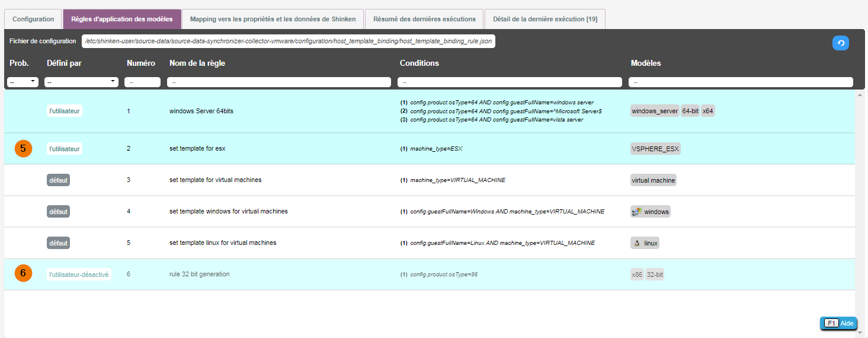Click the Modèles filter input field
The height and width of the screenshot is (338, 868).
[x=741, y=82]
